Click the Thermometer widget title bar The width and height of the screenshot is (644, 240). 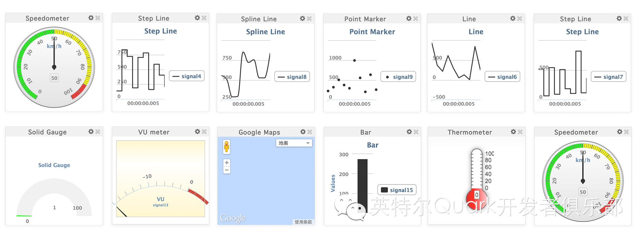470,132
